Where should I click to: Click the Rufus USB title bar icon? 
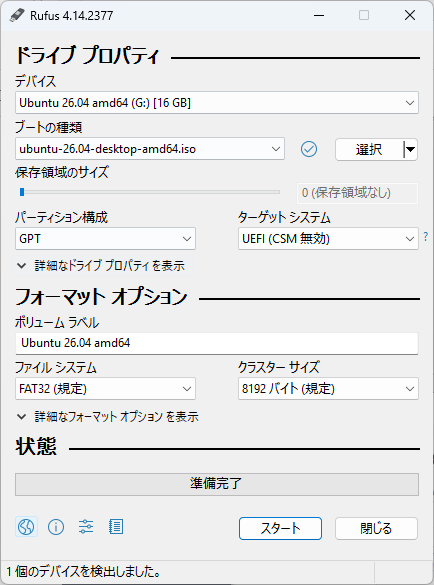[17, 15]
